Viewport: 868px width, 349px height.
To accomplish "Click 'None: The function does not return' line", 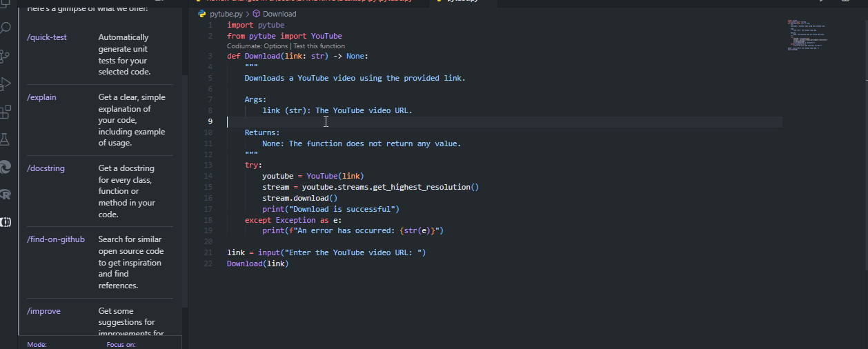I will click(362, 143).
